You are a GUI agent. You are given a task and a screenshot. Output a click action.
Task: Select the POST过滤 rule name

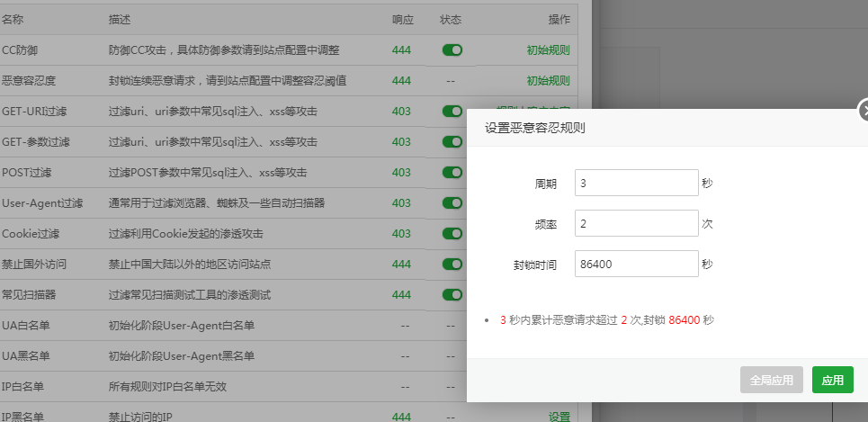coord(27,172)
